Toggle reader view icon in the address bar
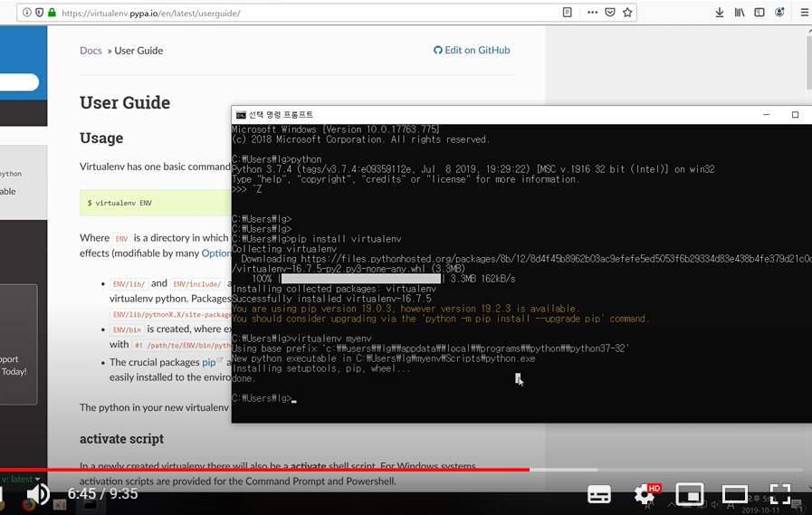812x515 pixels. click(567, 13)
